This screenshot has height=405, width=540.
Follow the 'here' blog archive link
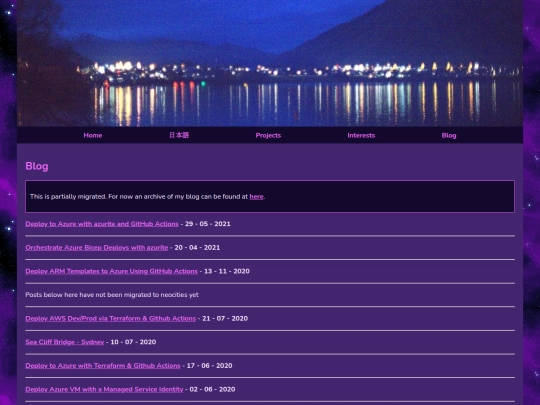pyautogui.click(x=256, y=197)
